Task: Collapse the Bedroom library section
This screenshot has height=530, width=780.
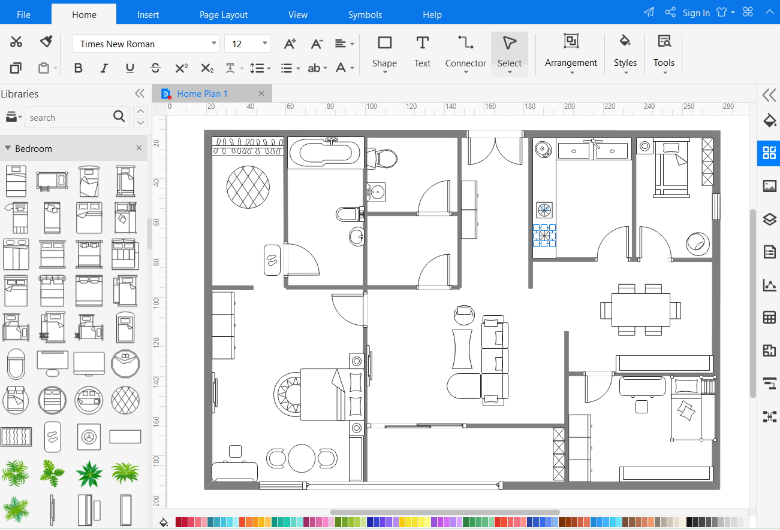Action: (x=7, y=148)
